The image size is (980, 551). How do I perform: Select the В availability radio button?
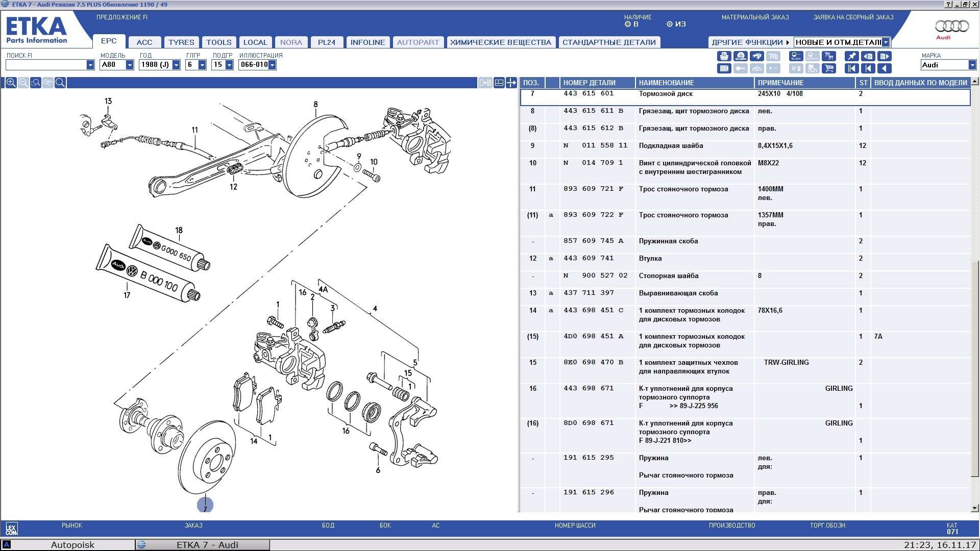(x=628, y=24)
